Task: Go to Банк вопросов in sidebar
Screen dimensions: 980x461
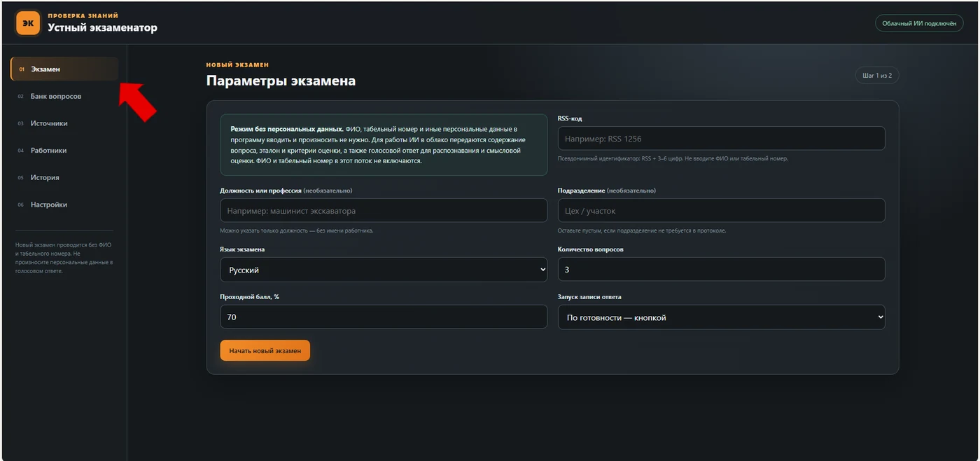Action: coord(64,97)
